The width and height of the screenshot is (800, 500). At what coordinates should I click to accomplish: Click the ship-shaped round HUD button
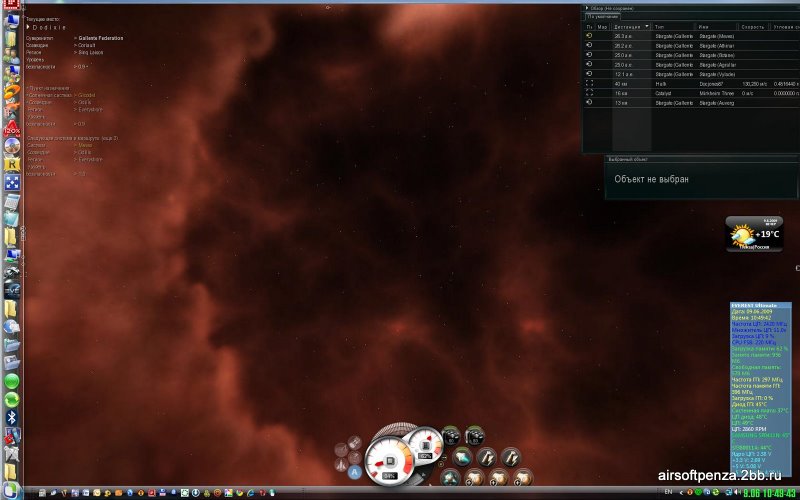[341, 465]
